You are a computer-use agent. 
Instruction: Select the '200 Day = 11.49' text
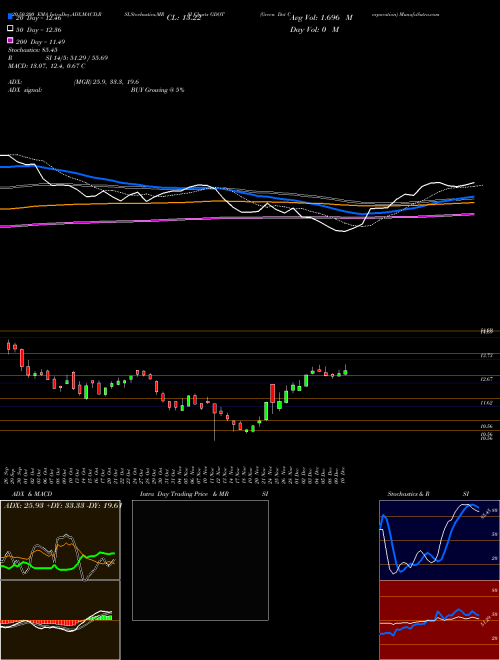point(40,42)
